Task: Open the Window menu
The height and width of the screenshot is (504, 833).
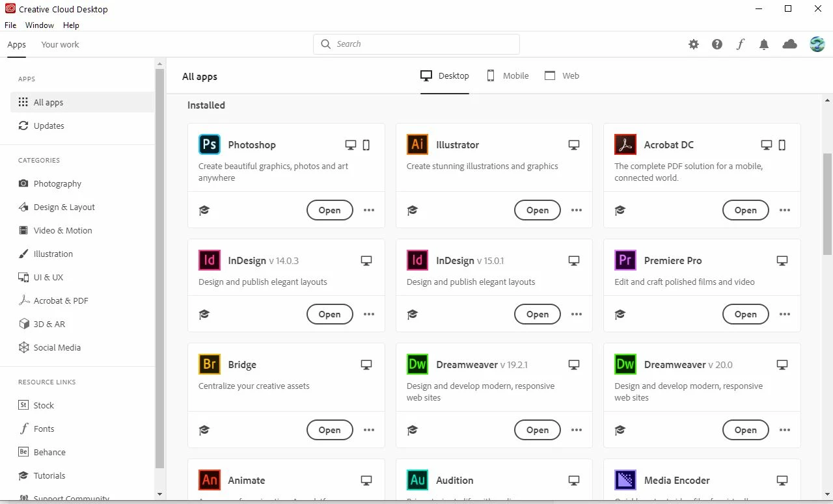Action: (x=40, y=25)
